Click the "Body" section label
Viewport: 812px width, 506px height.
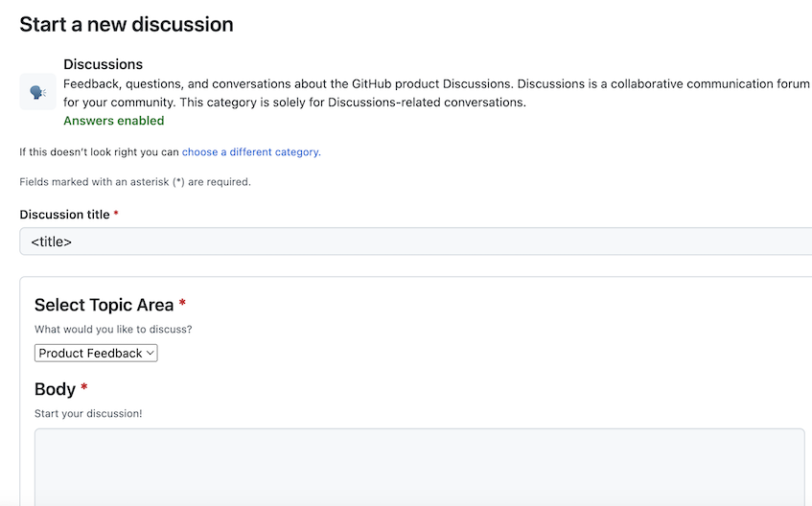point(55,389)
